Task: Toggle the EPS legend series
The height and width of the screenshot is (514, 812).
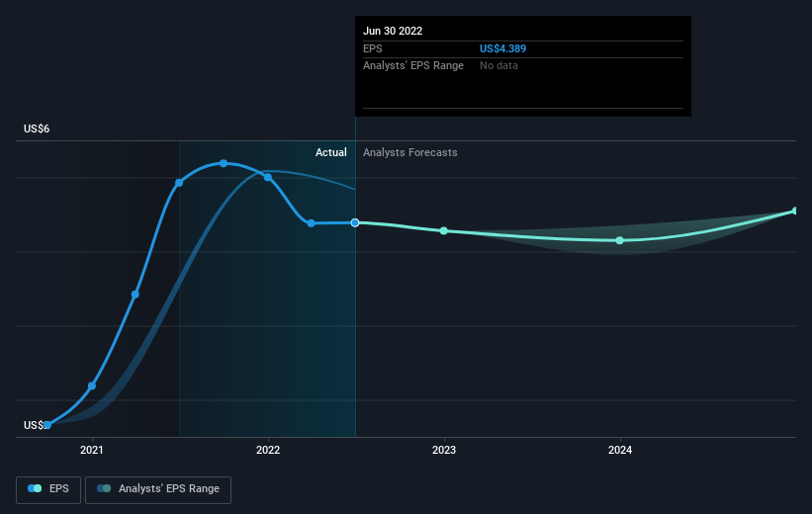Action: point(48,489)
